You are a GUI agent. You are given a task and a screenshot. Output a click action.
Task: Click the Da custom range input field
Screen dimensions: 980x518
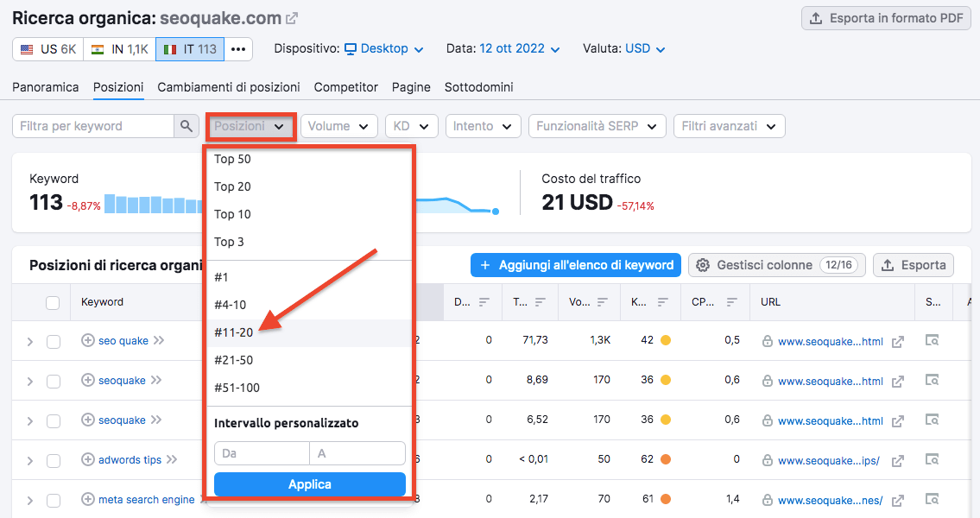tap(262, 453)
